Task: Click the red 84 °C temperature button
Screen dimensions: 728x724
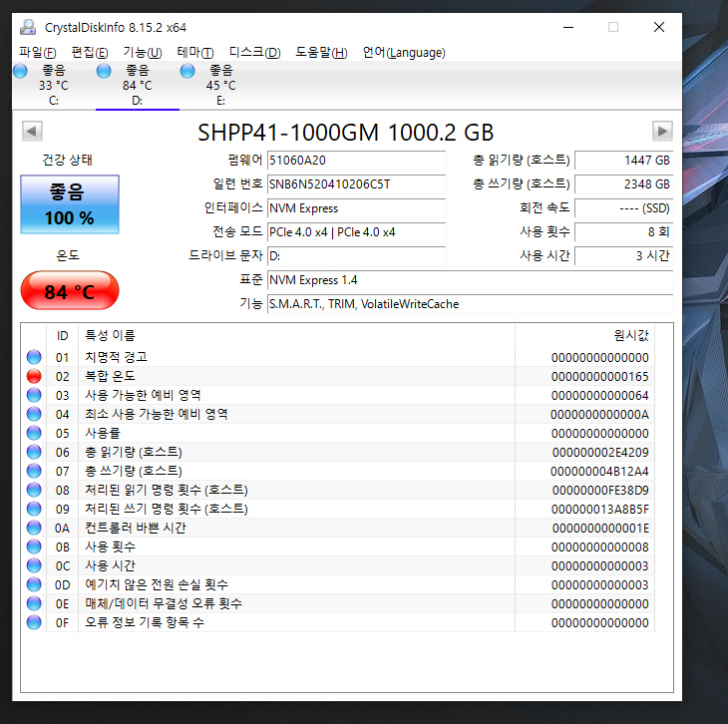Action: [x=70, y=291]
